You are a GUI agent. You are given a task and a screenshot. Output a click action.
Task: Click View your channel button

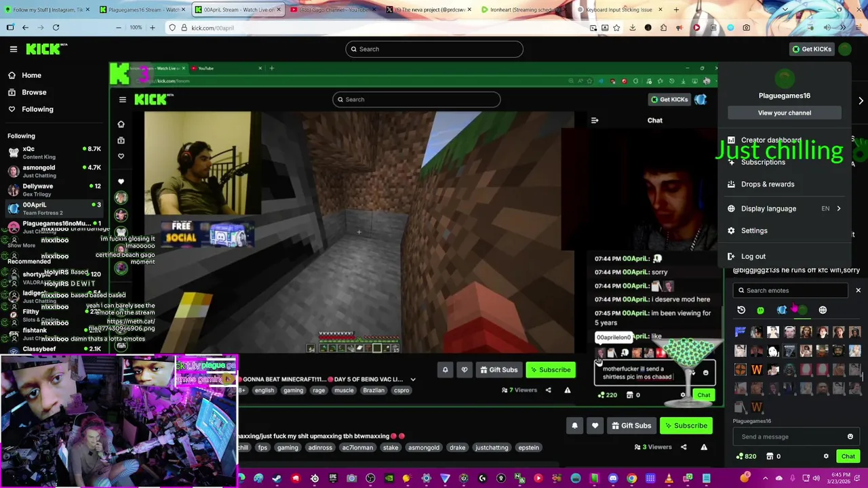tap(784, 113)
